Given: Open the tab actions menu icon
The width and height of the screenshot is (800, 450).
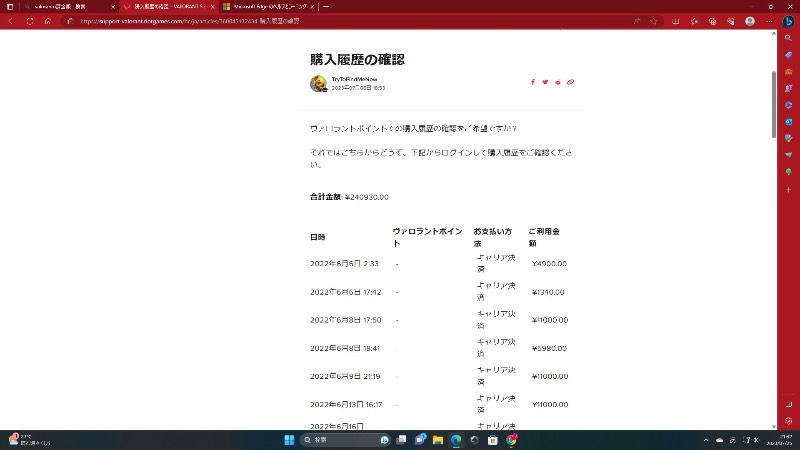Looking at the screenshot, I should click(10, 7).
